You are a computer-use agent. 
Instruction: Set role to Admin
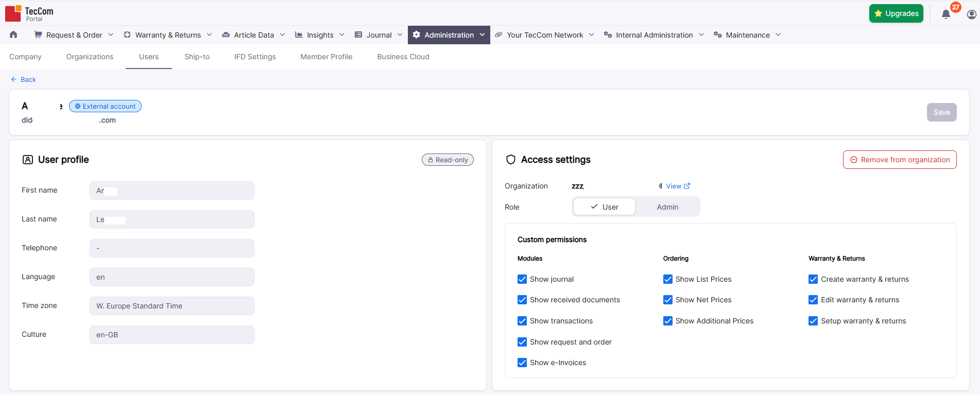pos(667,207)
